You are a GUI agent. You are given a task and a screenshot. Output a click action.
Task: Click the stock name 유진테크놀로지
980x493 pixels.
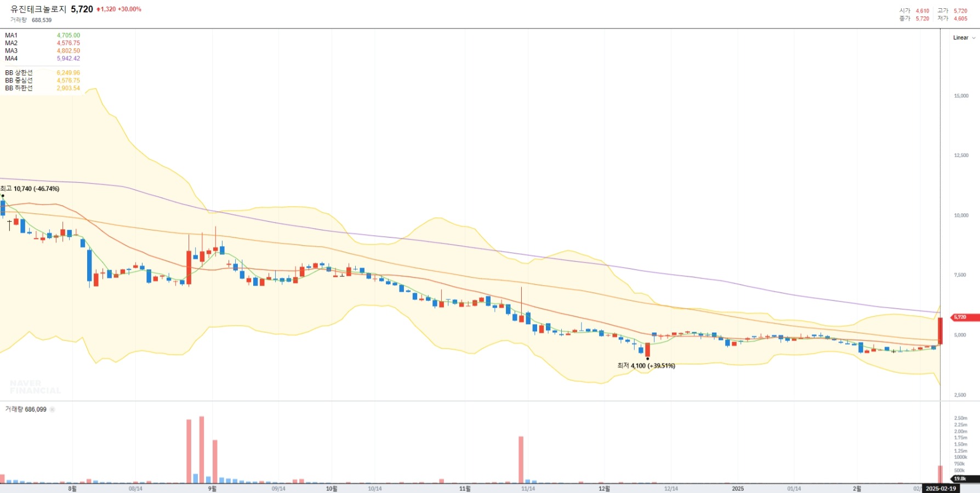pos(38,9)
